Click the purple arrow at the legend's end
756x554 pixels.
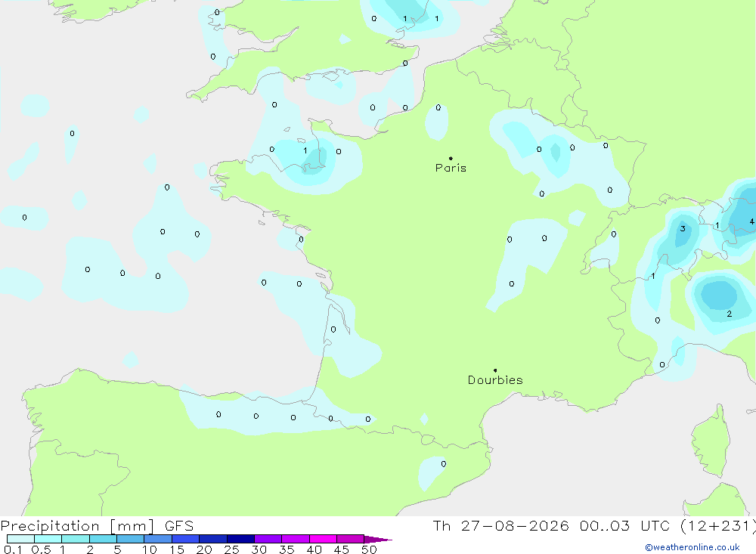coord(378,539)
